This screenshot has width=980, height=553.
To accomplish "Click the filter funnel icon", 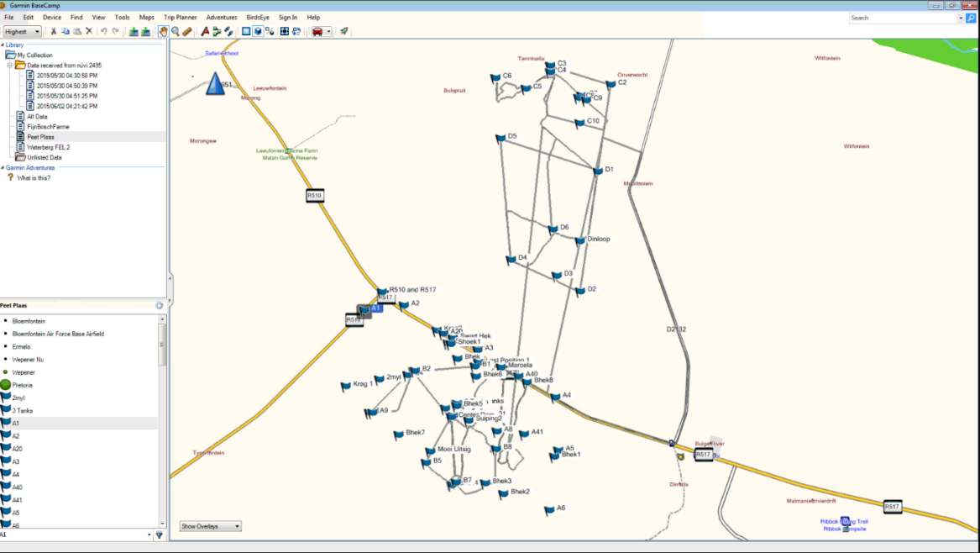I will click(x=160, y=535).
